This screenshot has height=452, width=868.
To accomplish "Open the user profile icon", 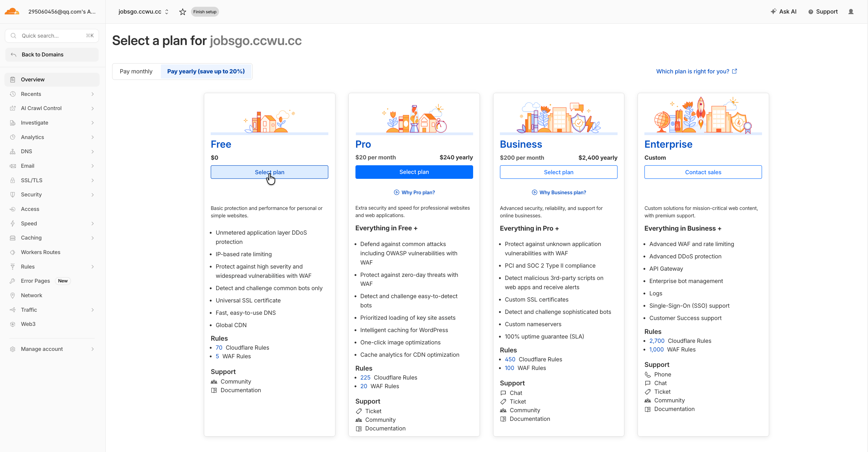I will (851, 11).
